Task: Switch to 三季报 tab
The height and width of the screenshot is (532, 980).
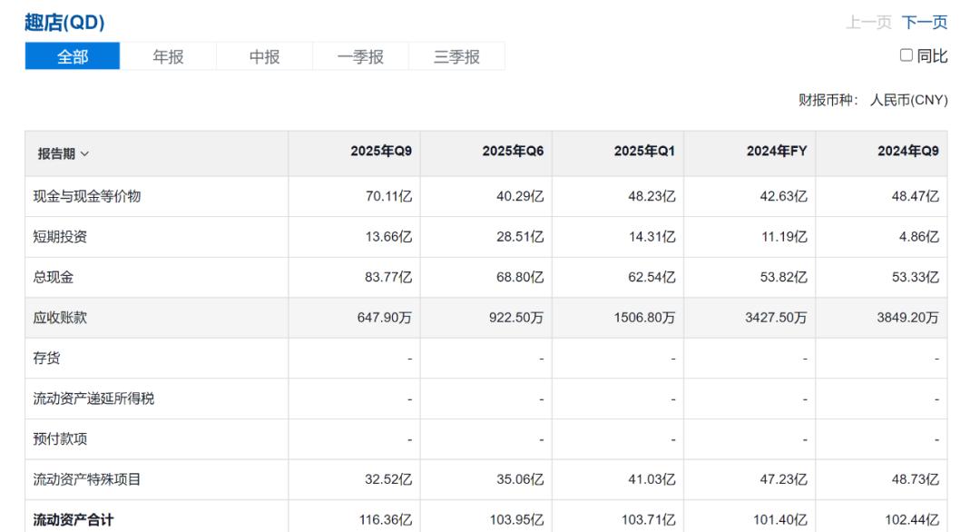Action: [456, 56]
